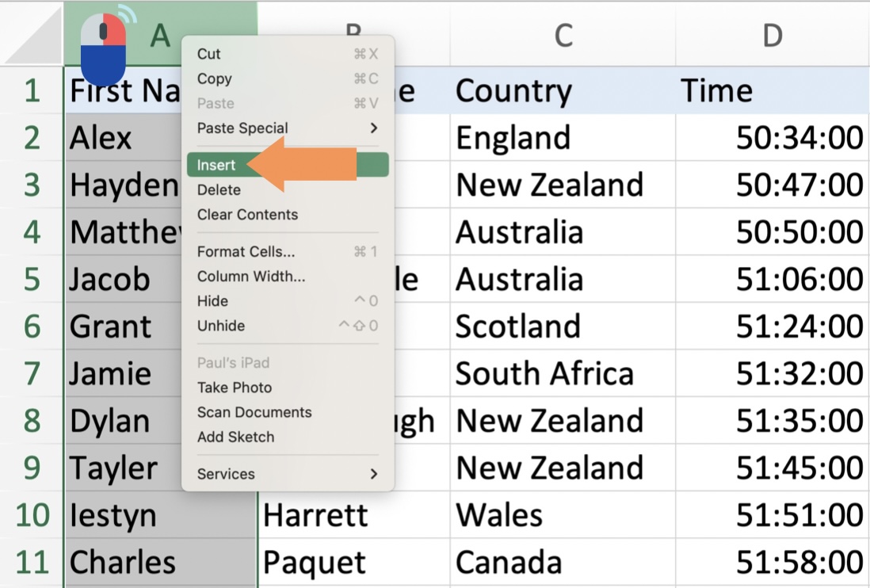Select the entire sheet corner triangle
The width and height of the screenshot is (870, 588).
[33, 35]
